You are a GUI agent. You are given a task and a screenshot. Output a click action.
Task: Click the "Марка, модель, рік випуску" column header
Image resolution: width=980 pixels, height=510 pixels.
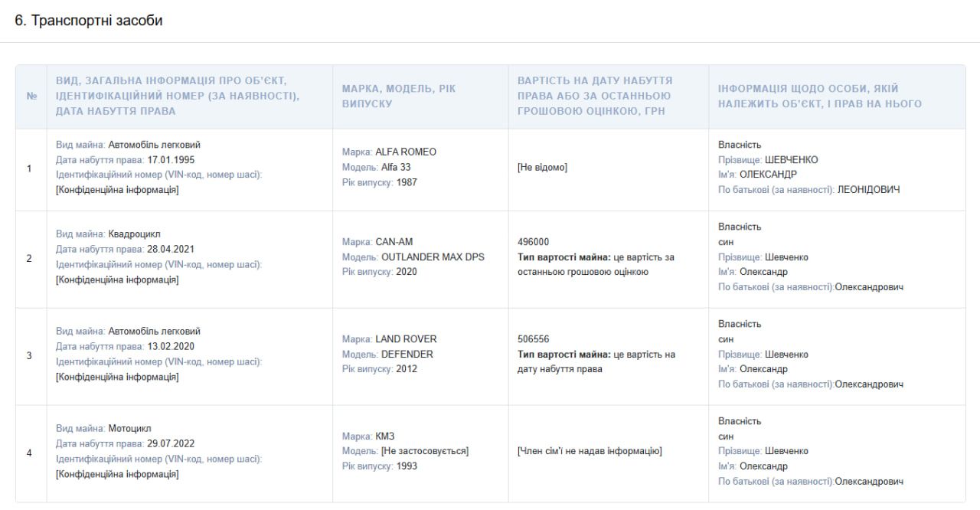[398, 96]
